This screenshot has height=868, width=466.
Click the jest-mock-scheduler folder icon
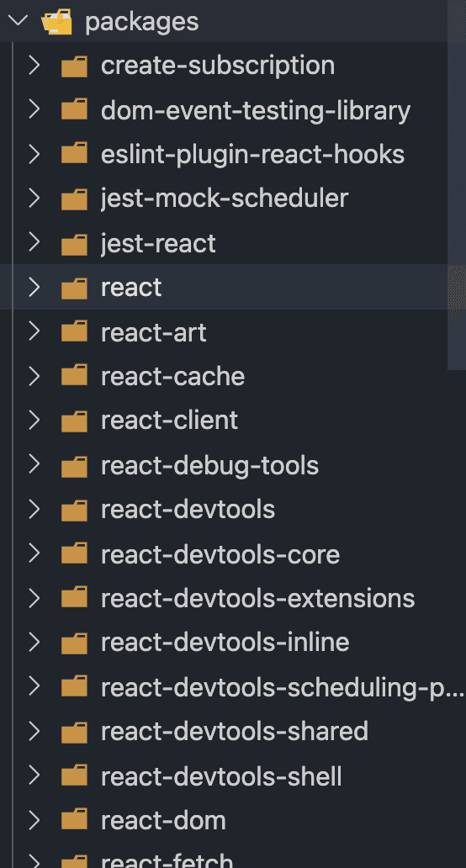coord(74,198)
